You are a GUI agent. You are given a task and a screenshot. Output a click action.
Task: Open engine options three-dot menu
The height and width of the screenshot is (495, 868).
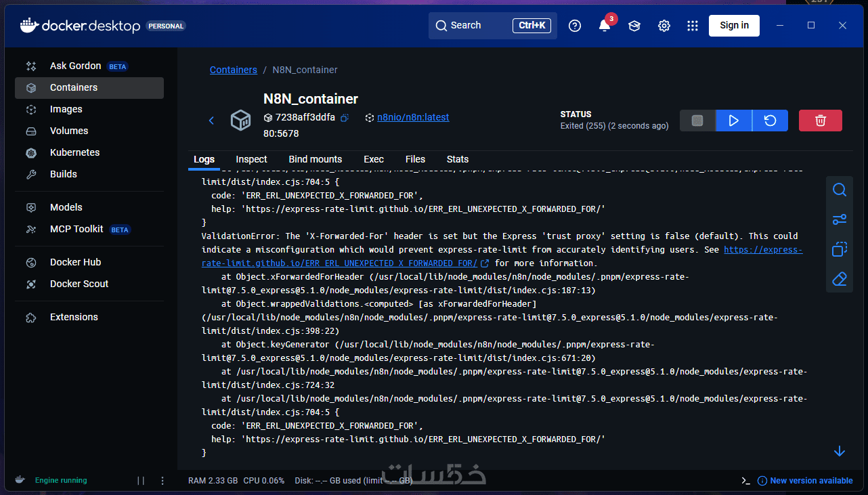pyautogui.click(x=162, y=480)
